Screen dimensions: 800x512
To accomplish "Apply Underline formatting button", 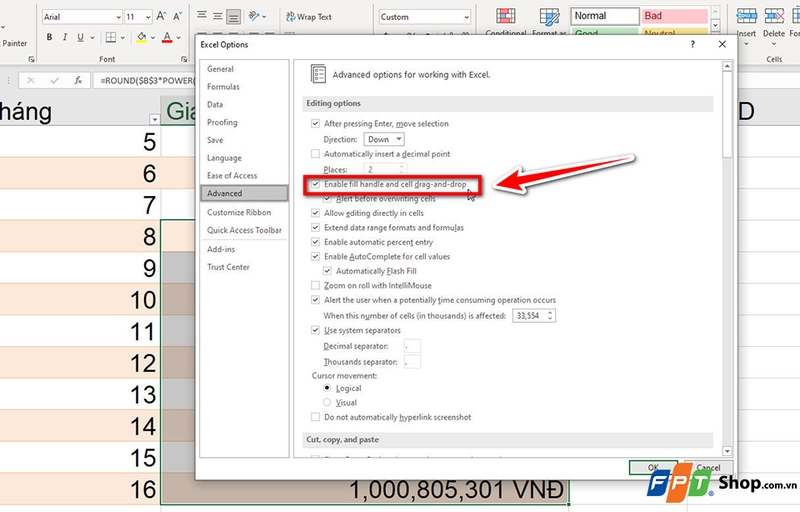I will coord(80,37).
